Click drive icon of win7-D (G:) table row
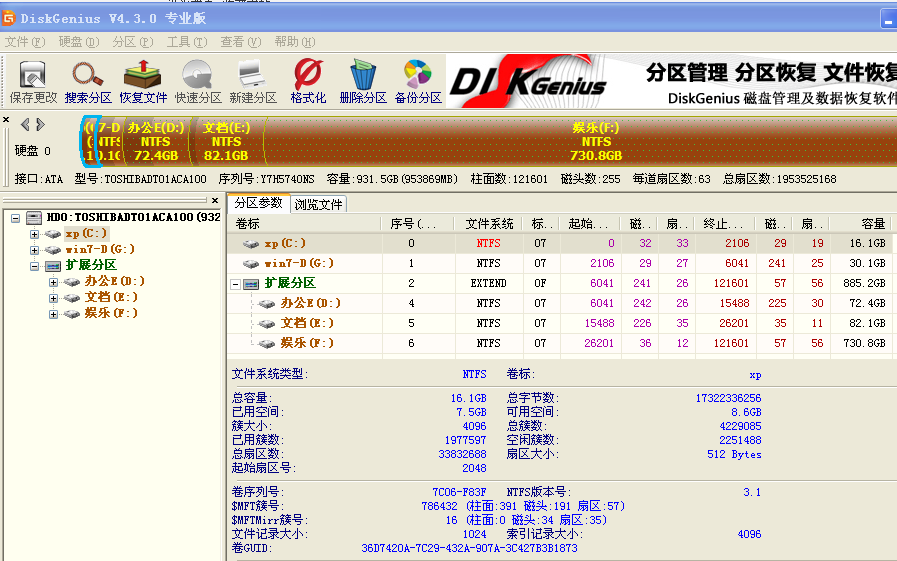The image size is (897, 561). tap(251, 264)
